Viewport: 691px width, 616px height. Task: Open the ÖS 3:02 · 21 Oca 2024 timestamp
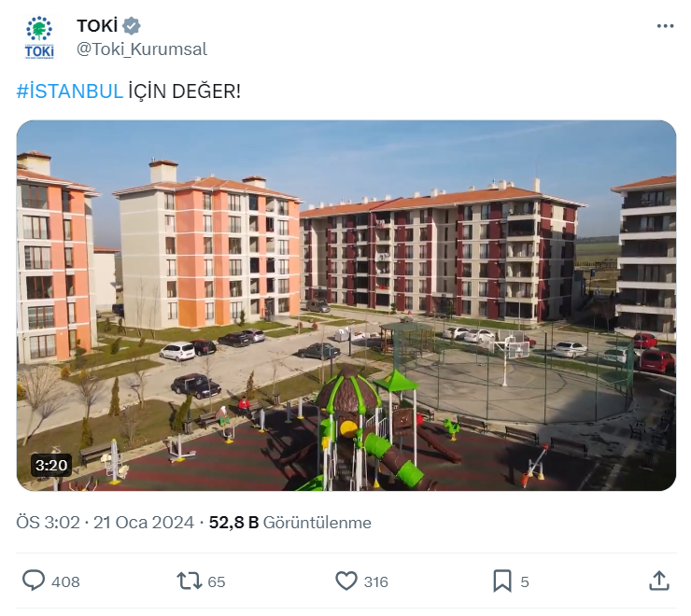point(105,523)
